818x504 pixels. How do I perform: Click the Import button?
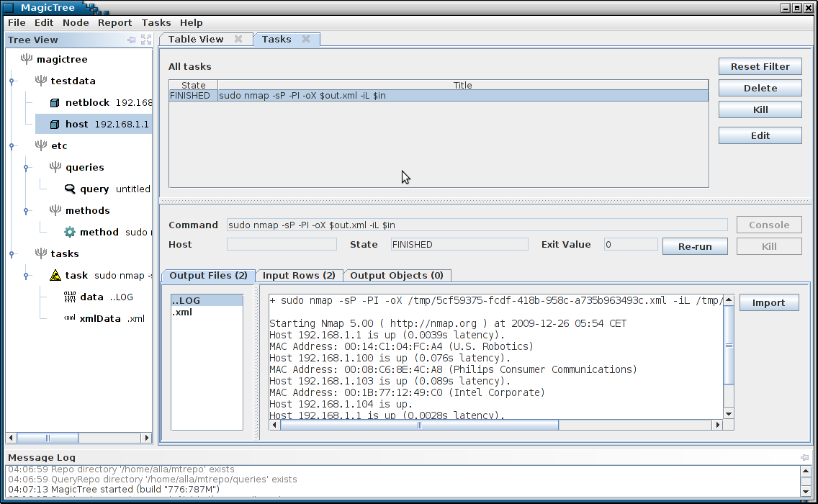(768, 302)
